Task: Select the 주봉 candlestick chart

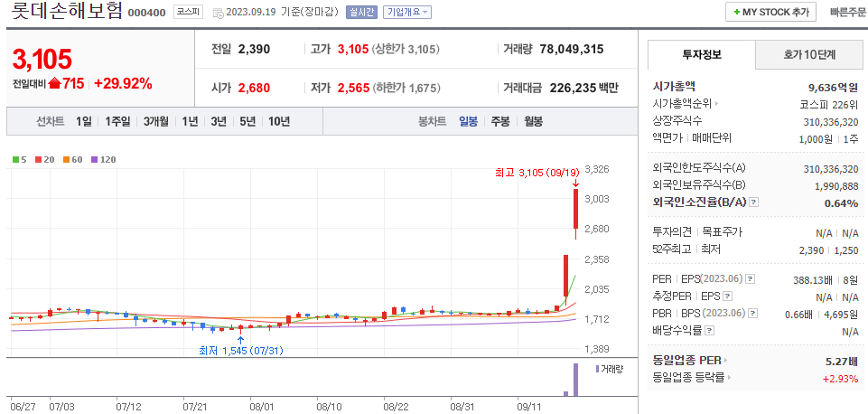Action: point(500,121)
